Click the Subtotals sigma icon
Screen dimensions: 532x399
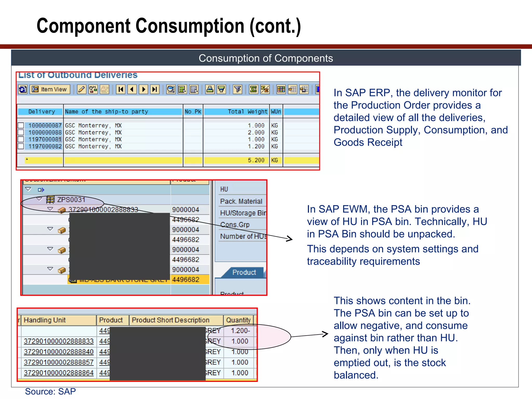[x=265, y=90]
